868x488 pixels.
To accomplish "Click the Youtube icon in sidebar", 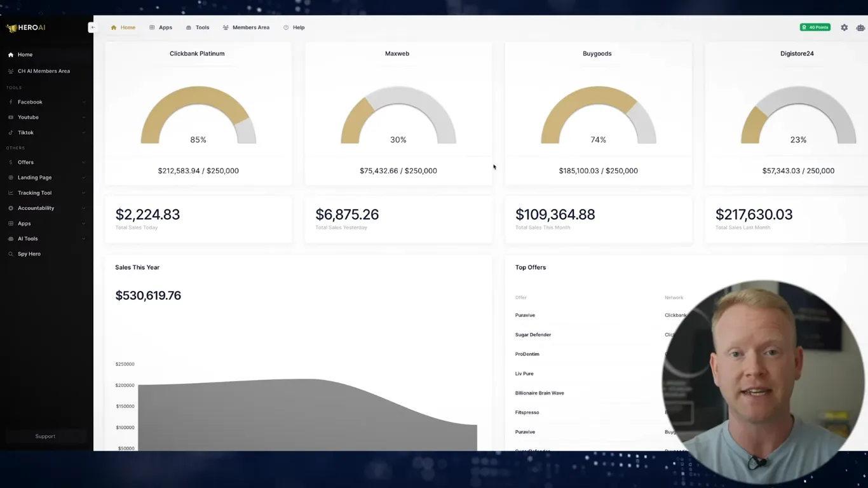I will pyautogui.click(x=11, y=117).
